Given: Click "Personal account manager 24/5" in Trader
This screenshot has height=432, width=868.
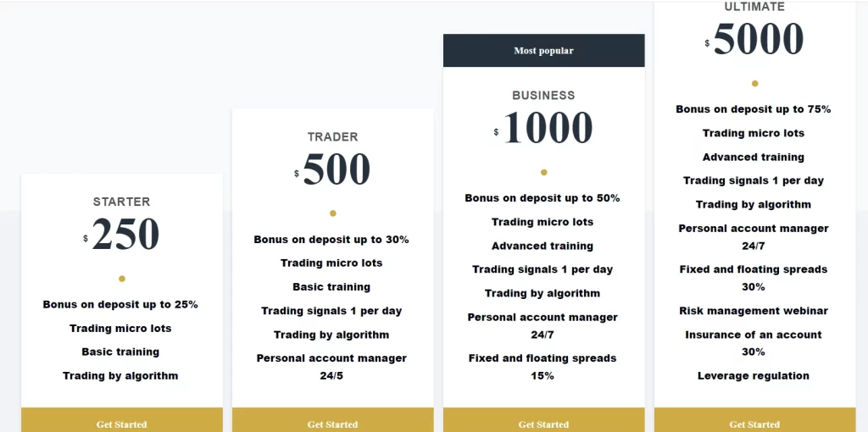Looking at the screenshot, I should click(x=331, y=366).
